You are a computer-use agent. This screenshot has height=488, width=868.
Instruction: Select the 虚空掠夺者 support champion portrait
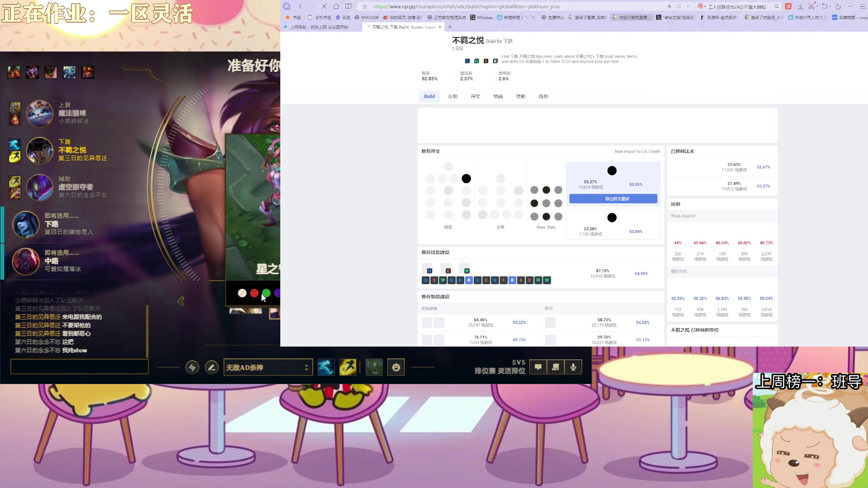40,188
